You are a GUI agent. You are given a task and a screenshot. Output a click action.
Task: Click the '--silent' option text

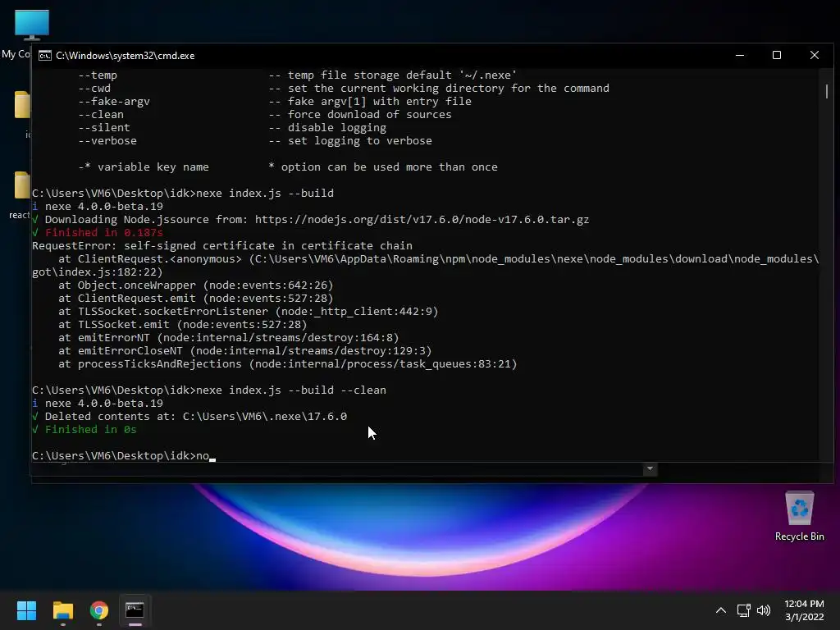click(x=104, y=127)
